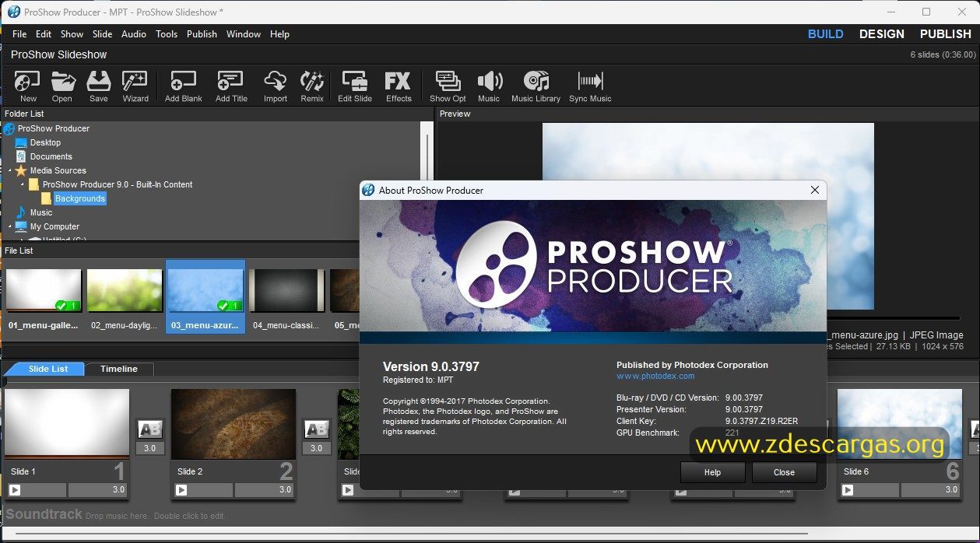
Task: Close the About ProShow Producer dialog with X
Action: [x=815, y=190]
